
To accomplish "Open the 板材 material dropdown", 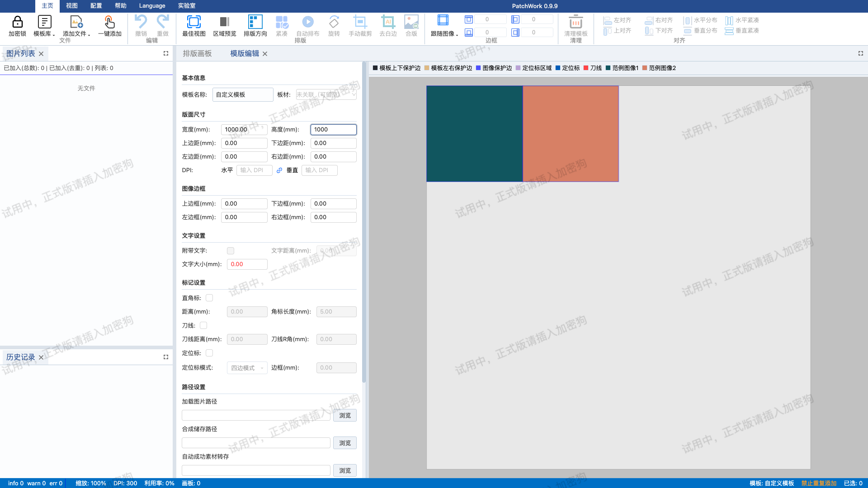I will click(x=326, y=94).
